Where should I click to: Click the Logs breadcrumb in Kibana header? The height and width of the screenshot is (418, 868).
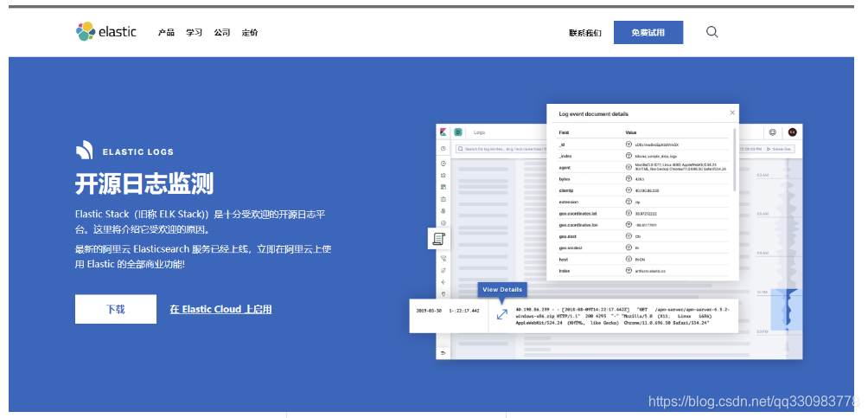480,132
